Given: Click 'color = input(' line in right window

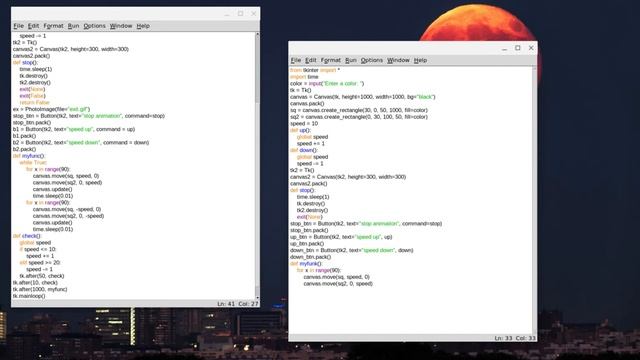Looking at the screenshot, I should coord(327,83).
